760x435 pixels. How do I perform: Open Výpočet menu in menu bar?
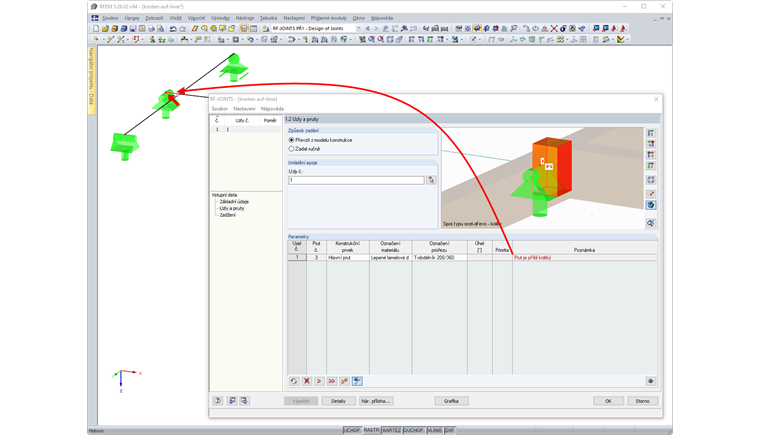pos(196,18)
